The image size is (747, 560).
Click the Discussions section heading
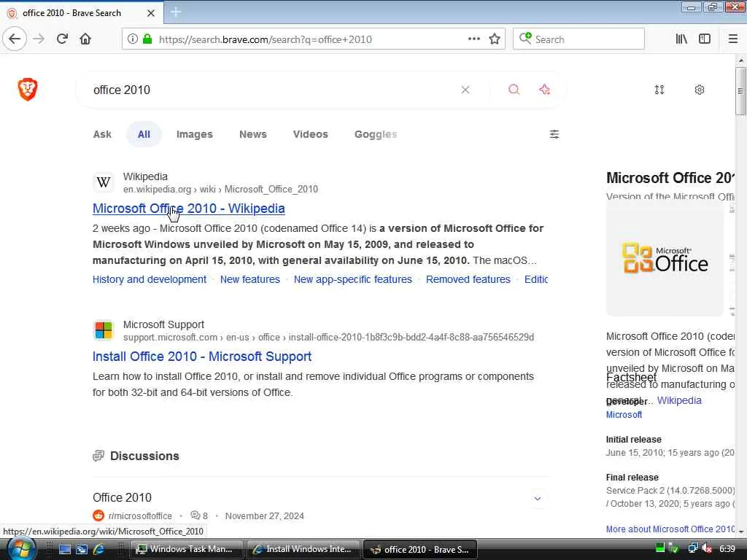pos(144,456)
